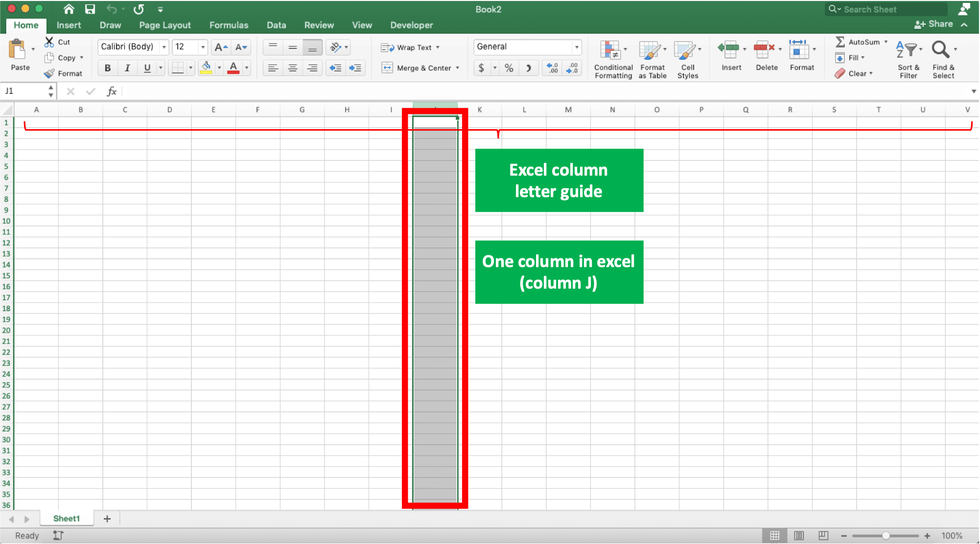Switch to the Developer ribbon tab
The height and width of the screenshot is (544, 980).
coord(412,25)
